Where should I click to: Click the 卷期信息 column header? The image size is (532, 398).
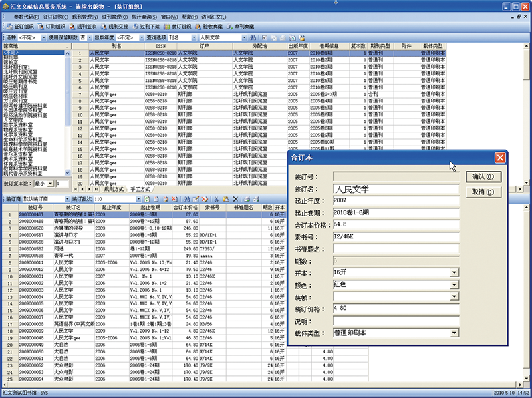pyautogui.click(x=329, y=46)
